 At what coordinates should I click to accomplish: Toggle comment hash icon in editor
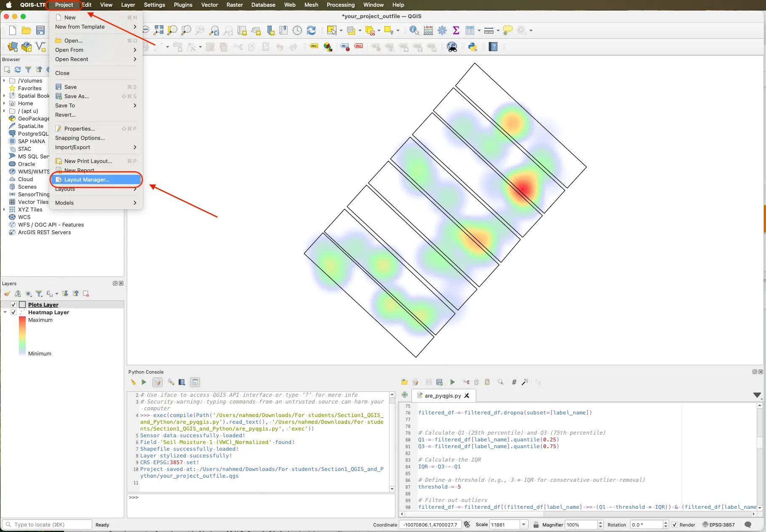(514, 382)
